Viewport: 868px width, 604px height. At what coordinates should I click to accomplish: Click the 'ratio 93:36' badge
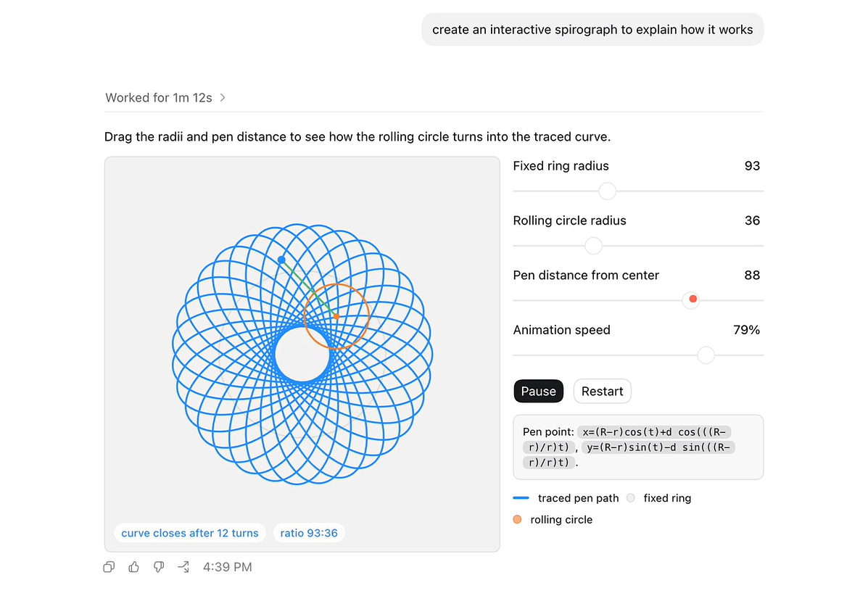309,533
